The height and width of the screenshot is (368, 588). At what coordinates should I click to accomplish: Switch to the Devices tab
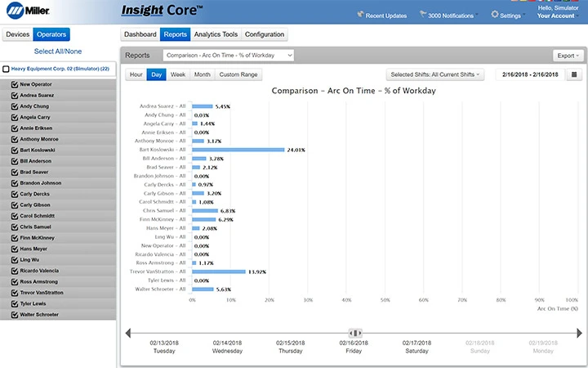[x=18, y=34]
